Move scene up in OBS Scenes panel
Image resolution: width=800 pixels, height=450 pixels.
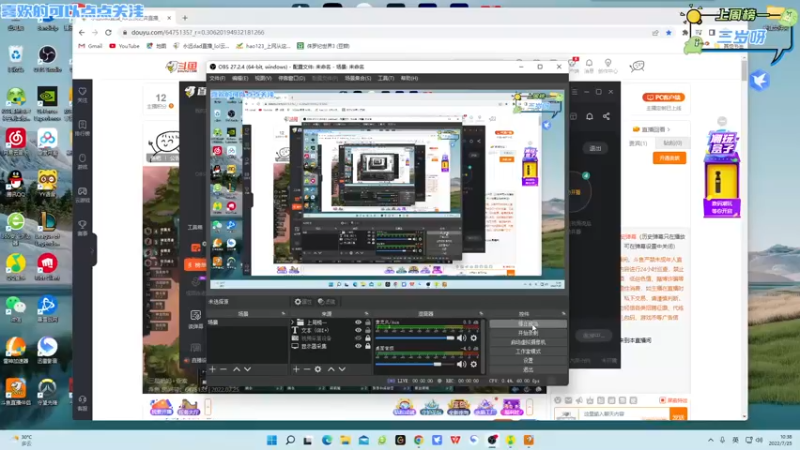tap(236, 369)
